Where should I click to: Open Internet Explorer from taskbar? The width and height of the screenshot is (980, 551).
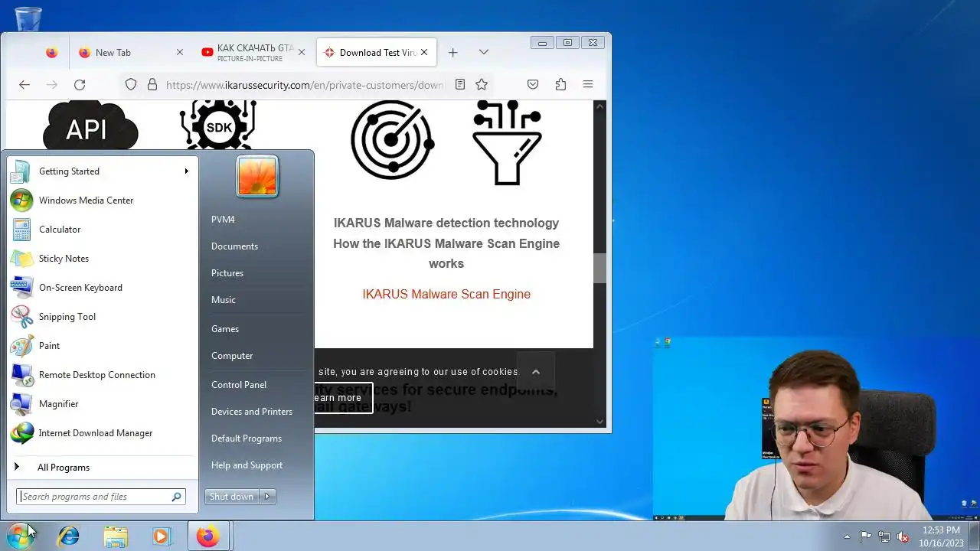pos(69,536)
